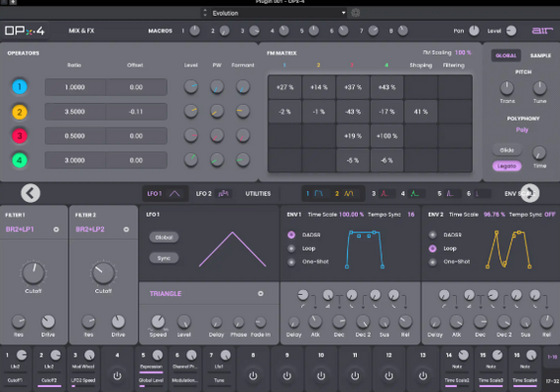The image size is (560, 392).
Task: Enable modulation slot 10 power button
Action: coord(321,375)
